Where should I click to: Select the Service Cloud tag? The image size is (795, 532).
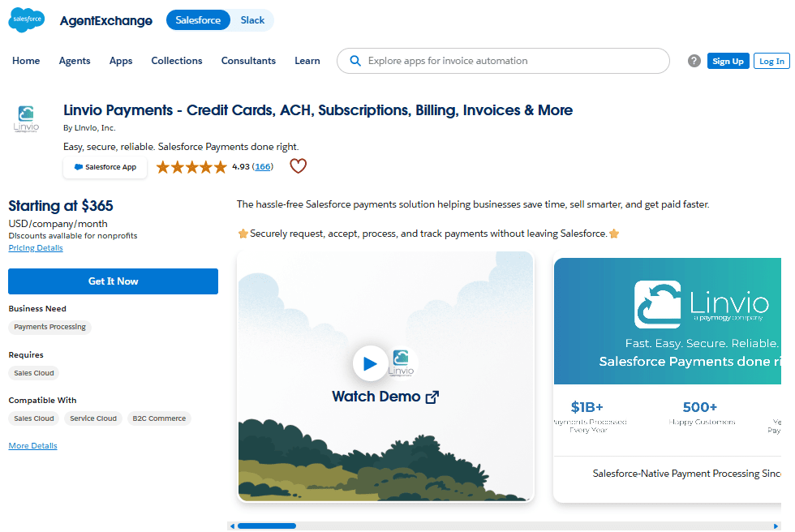pos(93,418)
